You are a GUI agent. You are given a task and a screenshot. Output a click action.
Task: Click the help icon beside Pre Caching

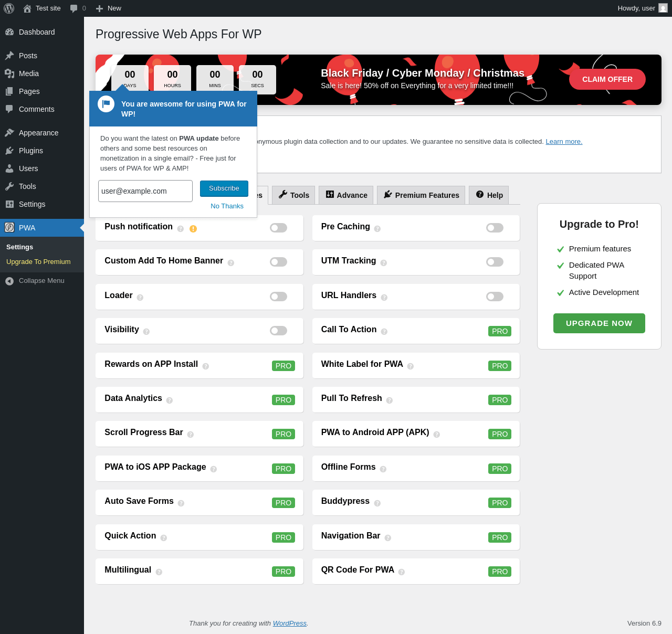[377, 229]
